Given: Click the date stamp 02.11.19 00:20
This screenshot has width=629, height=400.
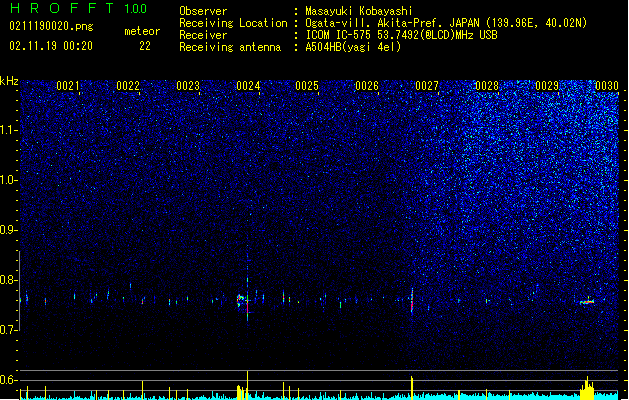Looking at the screenshot, I should pos(51,46).
